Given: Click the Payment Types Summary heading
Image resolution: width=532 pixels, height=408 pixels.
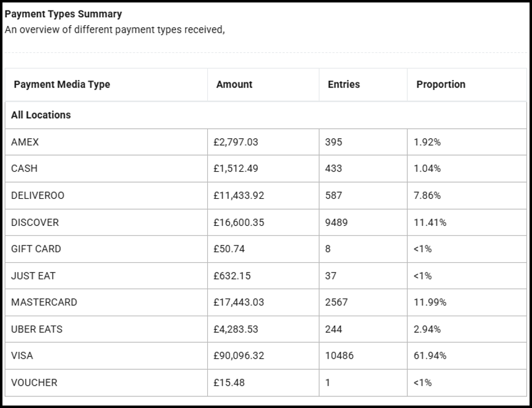Looking at the screenshot, I should [x=63, y=14].
